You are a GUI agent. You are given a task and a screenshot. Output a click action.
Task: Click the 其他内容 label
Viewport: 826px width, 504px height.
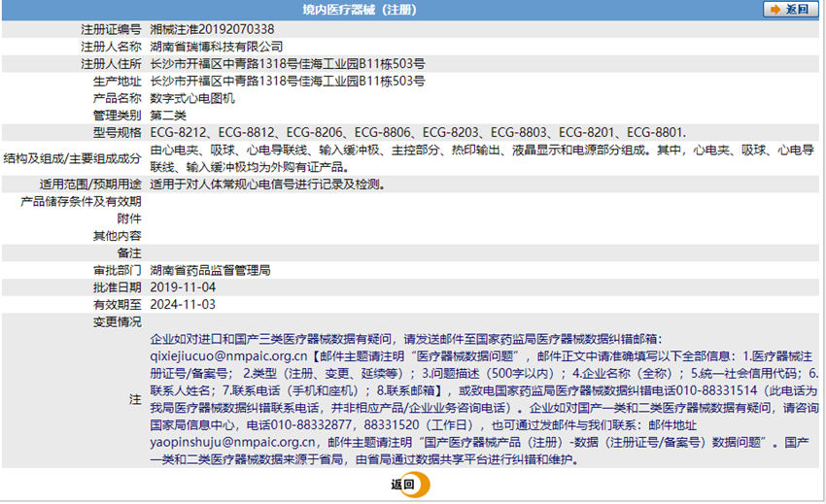pyautogui.click(x=117, y=236)
